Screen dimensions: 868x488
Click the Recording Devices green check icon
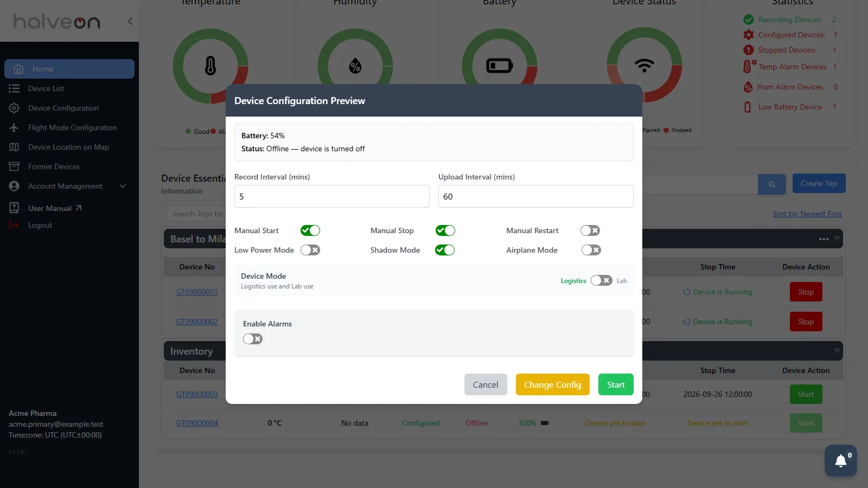click(749, 20)
